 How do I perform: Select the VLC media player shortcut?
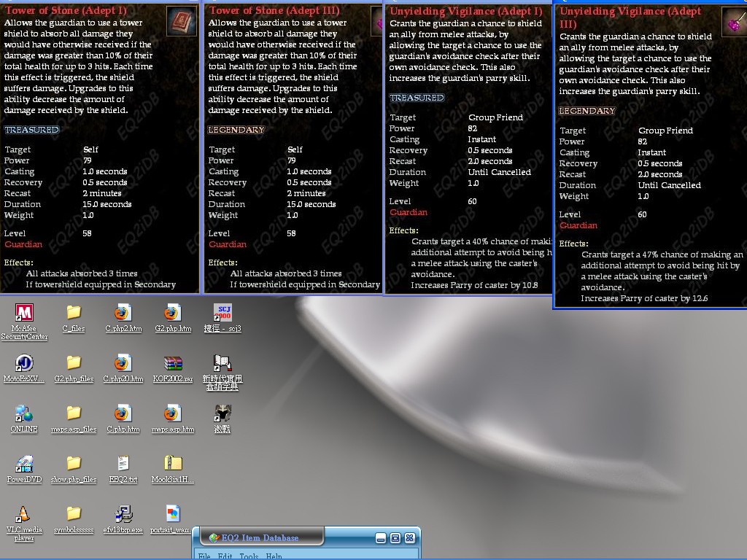click(24, 515)
